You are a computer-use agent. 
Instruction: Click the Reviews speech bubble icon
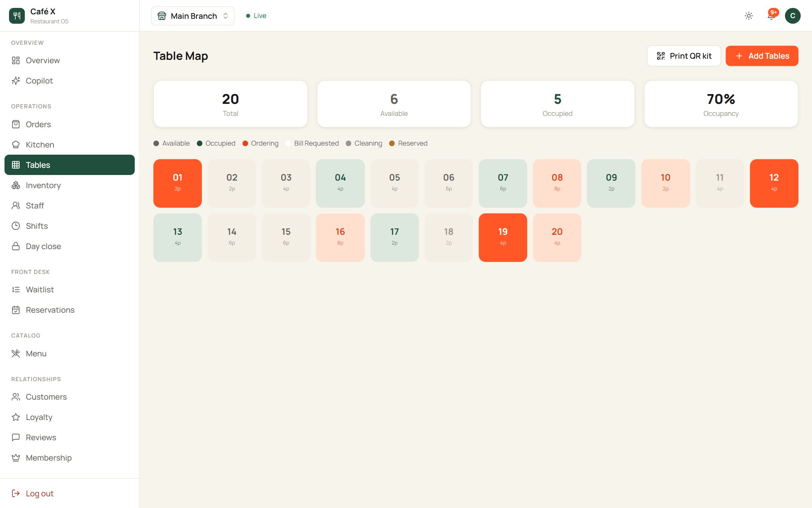click(16, 438)
